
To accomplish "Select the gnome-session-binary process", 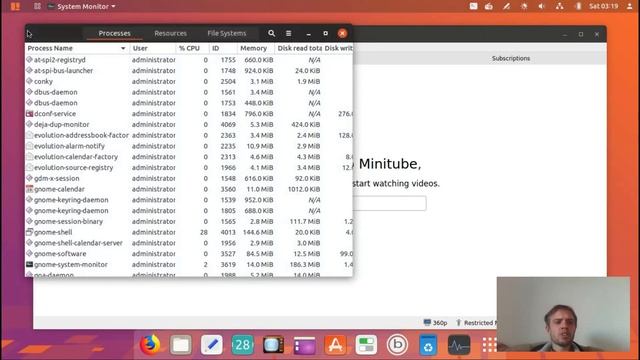I will pyautogui.click(x=189, y=222).
